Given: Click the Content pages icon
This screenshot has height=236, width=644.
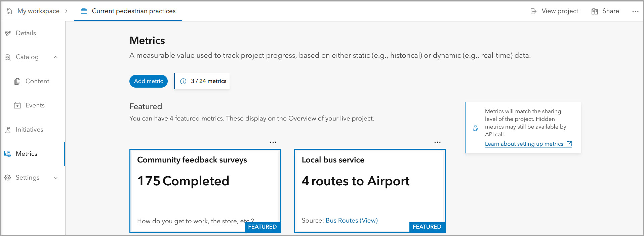Looking at the screenshot, I should click(17, 81).
